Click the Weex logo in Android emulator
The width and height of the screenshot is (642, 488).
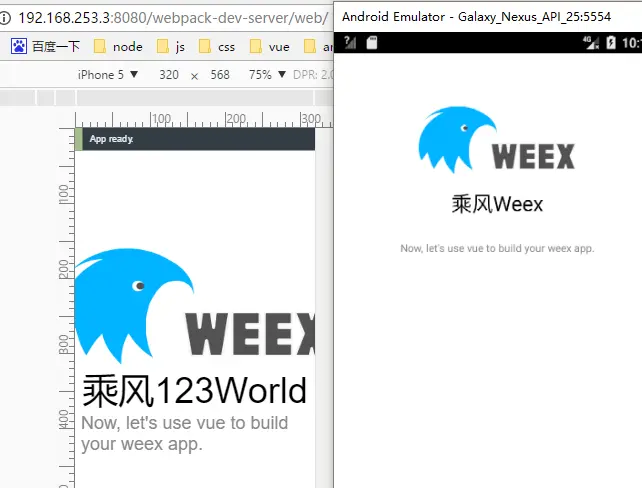(x=497, y=140)
